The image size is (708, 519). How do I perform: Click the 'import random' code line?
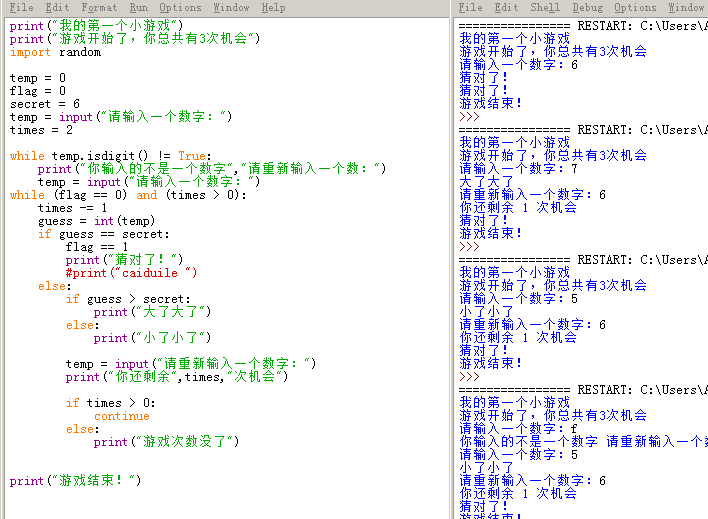[55, 52]
